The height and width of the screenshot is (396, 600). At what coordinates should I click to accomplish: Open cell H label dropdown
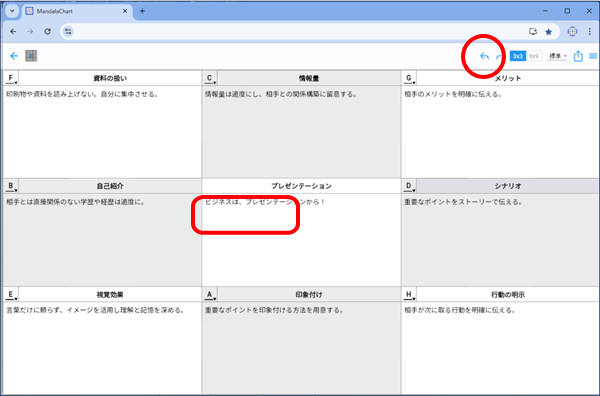[x=409, y=295]
